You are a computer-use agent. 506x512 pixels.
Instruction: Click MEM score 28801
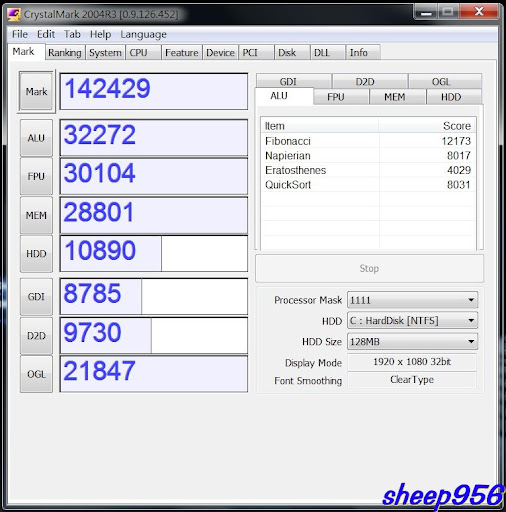(154, 215)
